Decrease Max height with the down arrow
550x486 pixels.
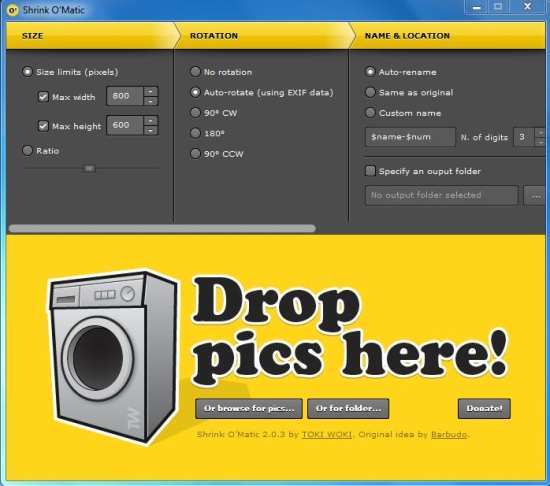[150, 130]
